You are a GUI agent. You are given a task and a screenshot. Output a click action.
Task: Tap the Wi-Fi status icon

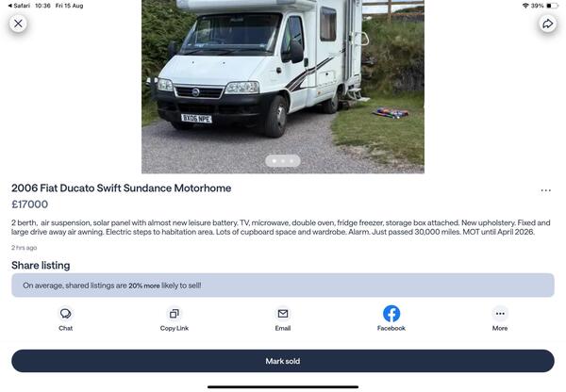(525, 6)
